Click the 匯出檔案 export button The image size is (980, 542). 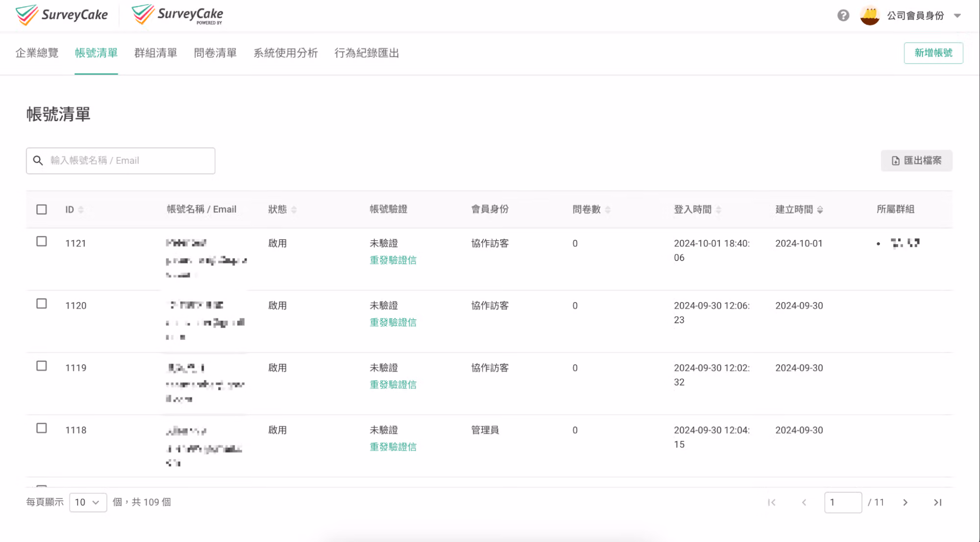click(x=916, y=160)
